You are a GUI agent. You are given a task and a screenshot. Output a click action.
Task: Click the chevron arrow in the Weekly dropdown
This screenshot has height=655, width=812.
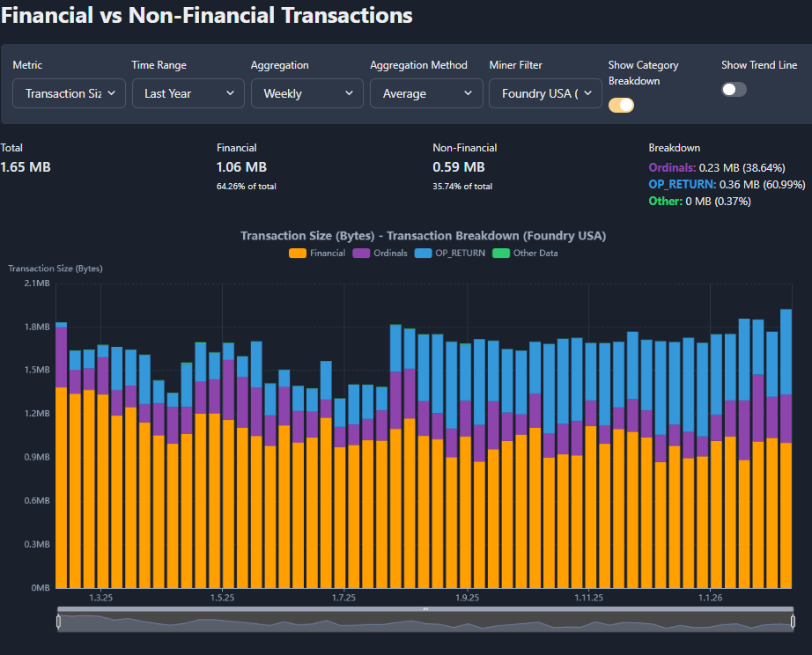tap(350, 93)
